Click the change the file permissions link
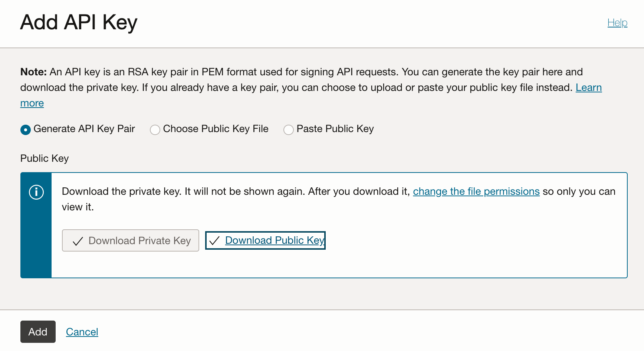This screenshot has width=644, height=351. (476, 191)
